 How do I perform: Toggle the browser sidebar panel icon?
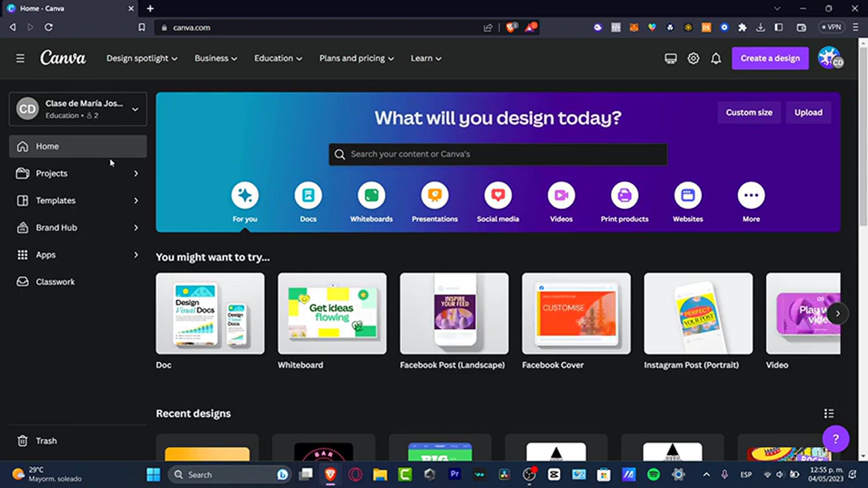point(778,28)
